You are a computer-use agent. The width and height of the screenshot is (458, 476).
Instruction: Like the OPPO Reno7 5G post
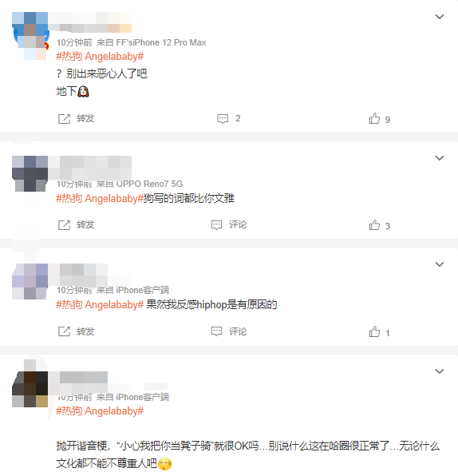pyautogui.click(x=380, y=225)
